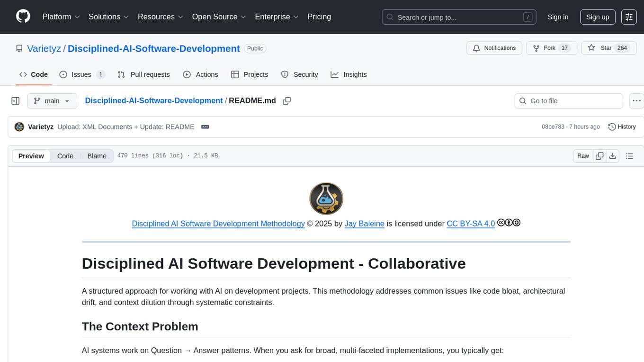
Task: Download the raw file
Action: click(x=613, y=156)
